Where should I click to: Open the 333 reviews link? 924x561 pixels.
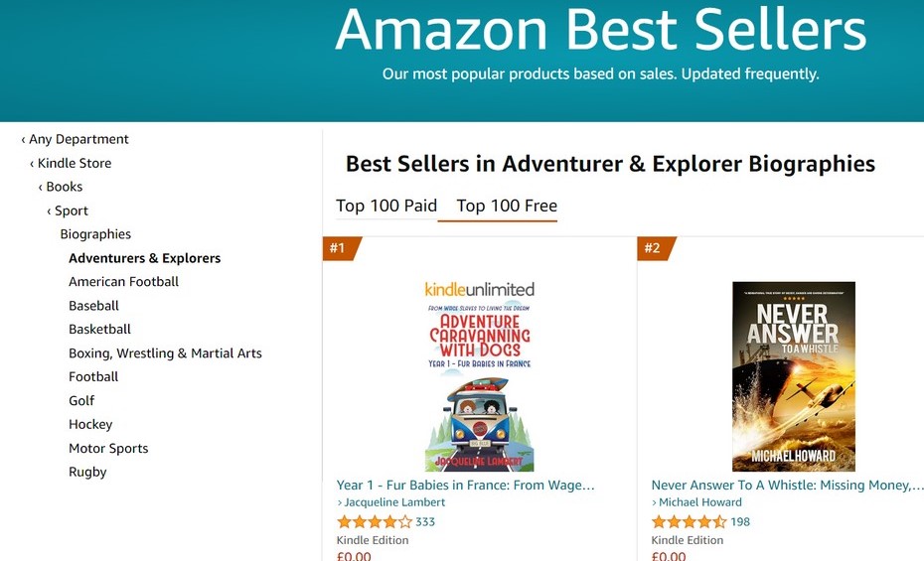[425, 521]
